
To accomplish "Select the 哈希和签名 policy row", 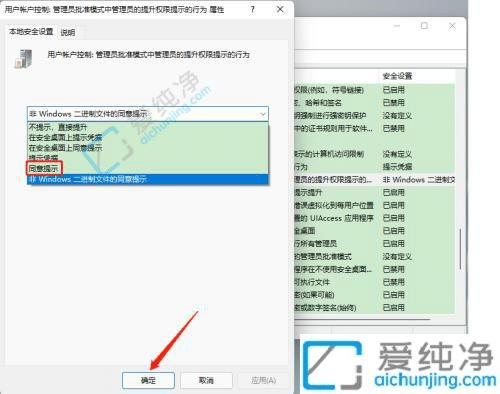I will [x=374, y=103].
